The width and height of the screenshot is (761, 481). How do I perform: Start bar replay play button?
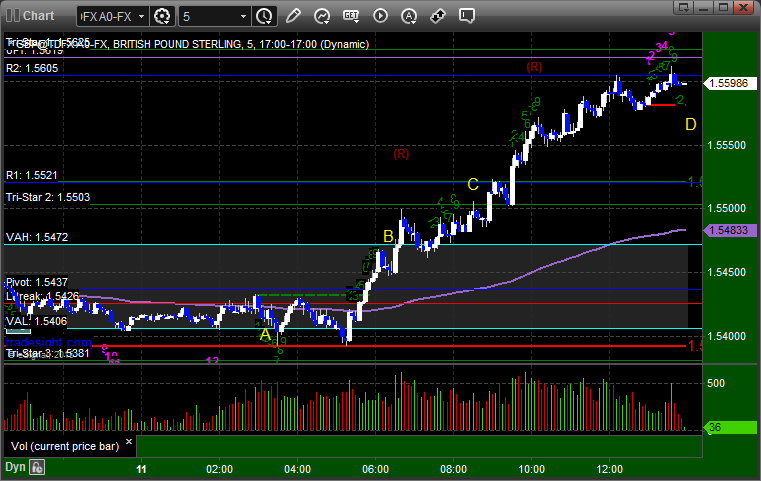(380, 16)
